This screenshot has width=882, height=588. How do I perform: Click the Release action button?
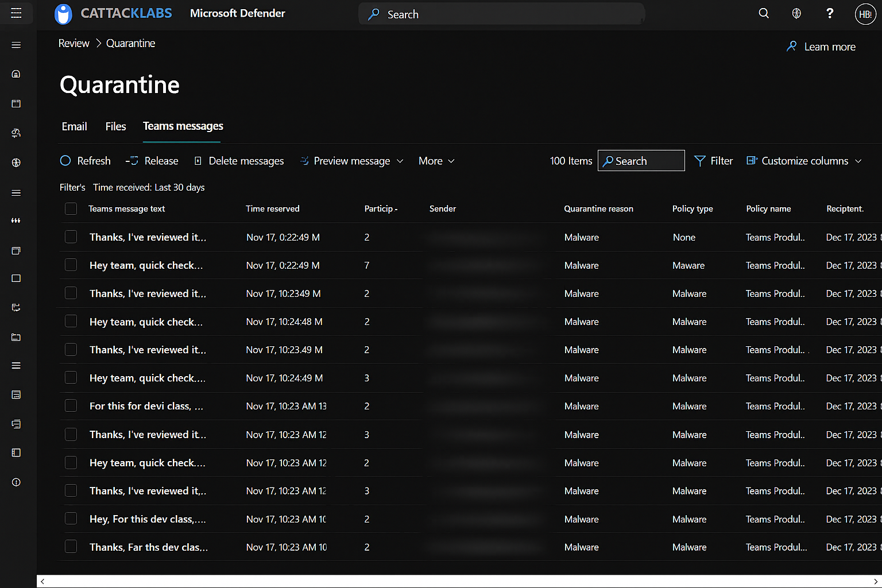click(152, 161)
